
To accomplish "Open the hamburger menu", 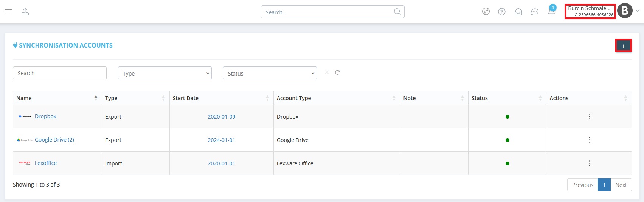I will 8,12.
